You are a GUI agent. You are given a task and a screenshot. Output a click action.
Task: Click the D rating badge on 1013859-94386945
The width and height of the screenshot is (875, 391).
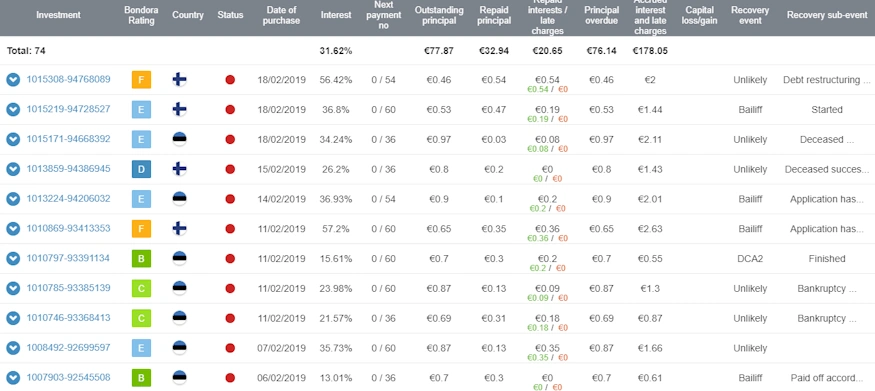click(141, 169)
